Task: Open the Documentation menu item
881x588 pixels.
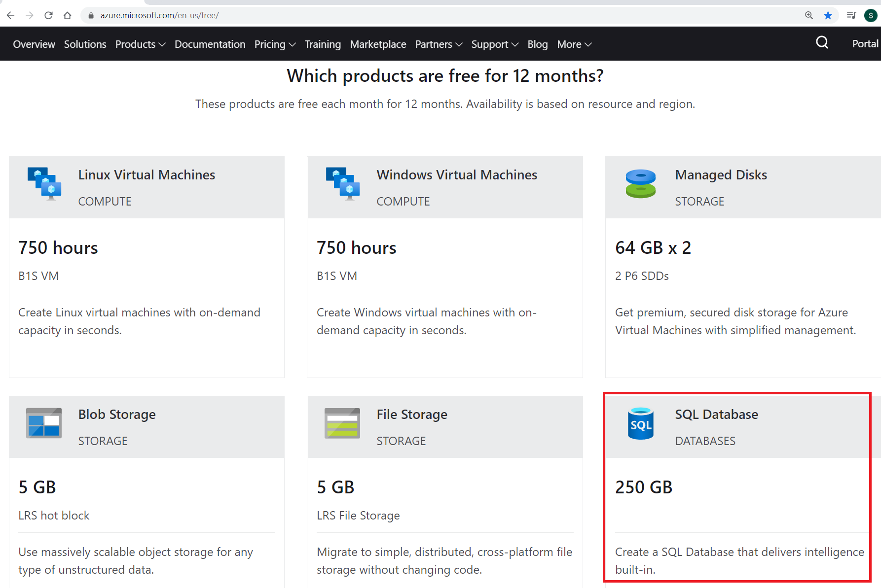Action: (x=210, y=44)
